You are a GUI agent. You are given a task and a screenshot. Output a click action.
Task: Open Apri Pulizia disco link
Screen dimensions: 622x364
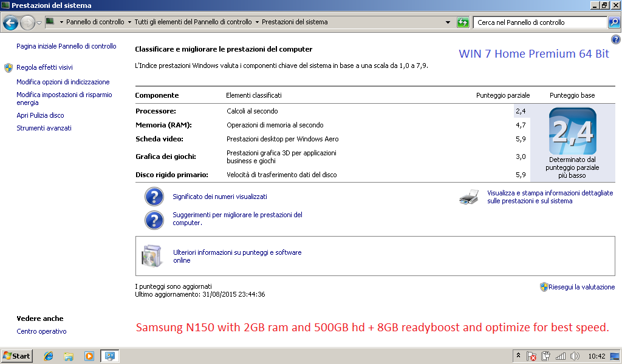40,115
